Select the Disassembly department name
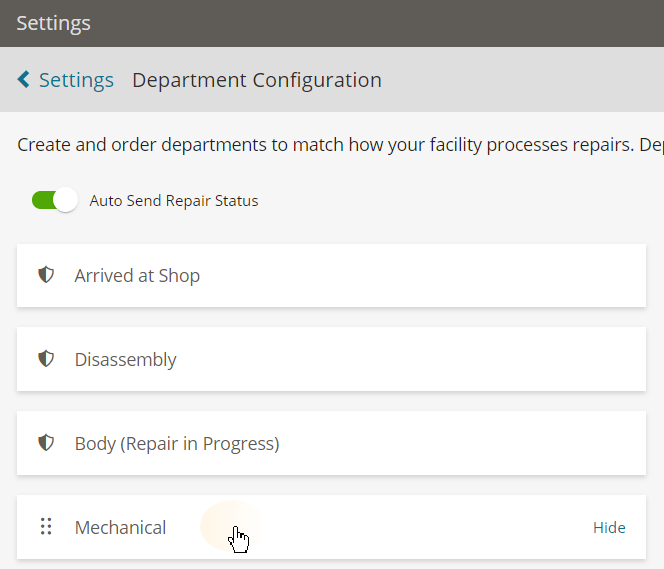 125,360
